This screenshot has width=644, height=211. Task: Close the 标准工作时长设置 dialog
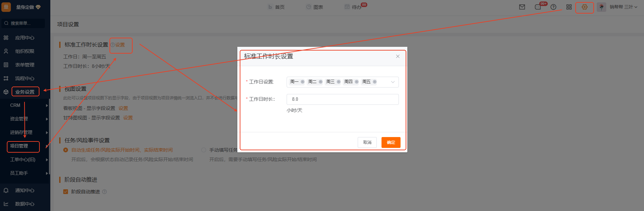397,56
